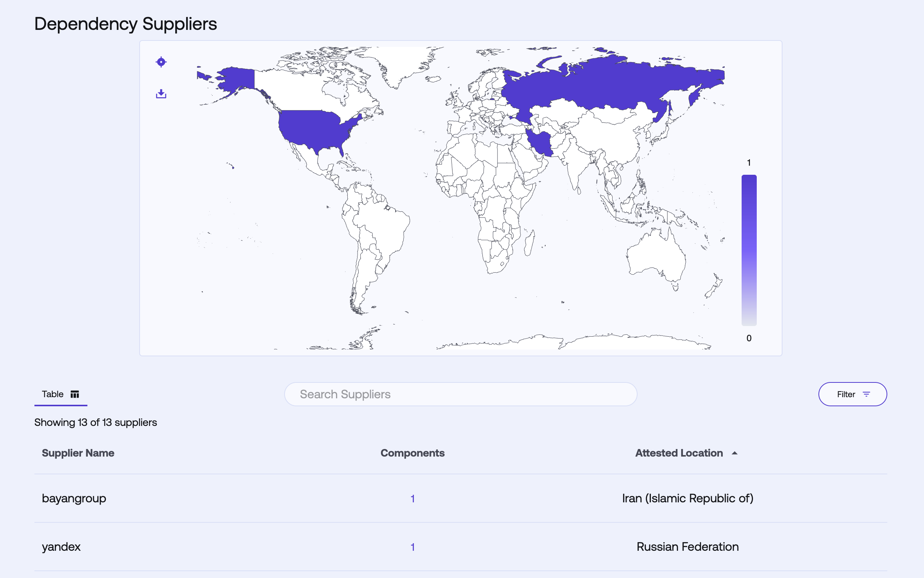
Task: Click the recenter map crosshair icon
Action: (x=161, y=62)
